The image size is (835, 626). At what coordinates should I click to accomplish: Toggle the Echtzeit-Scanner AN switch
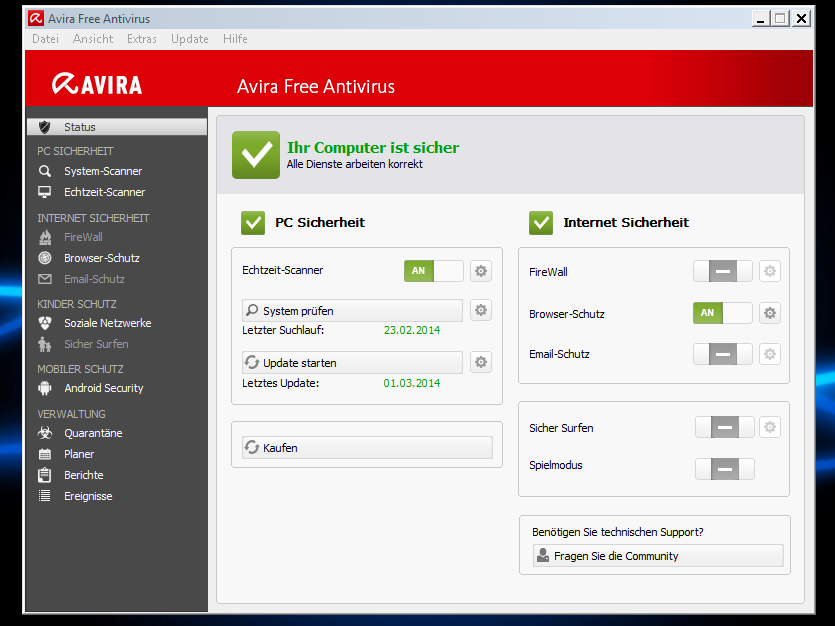coord(433,271)
